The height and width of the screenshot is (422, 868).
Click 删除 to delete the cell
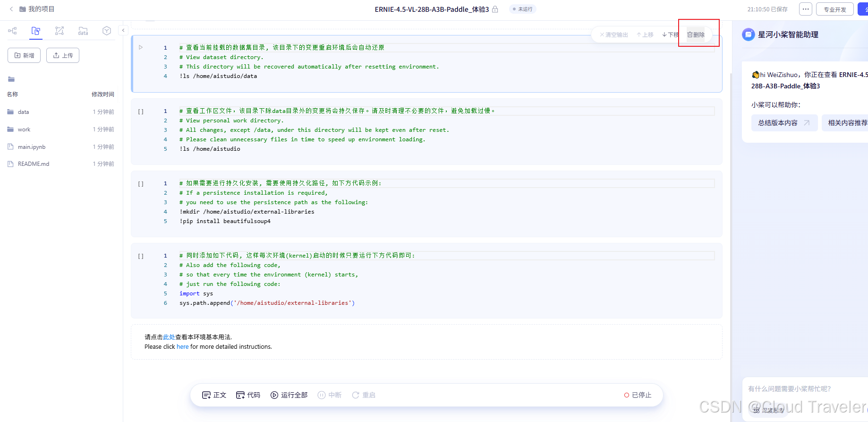[696, 34]
